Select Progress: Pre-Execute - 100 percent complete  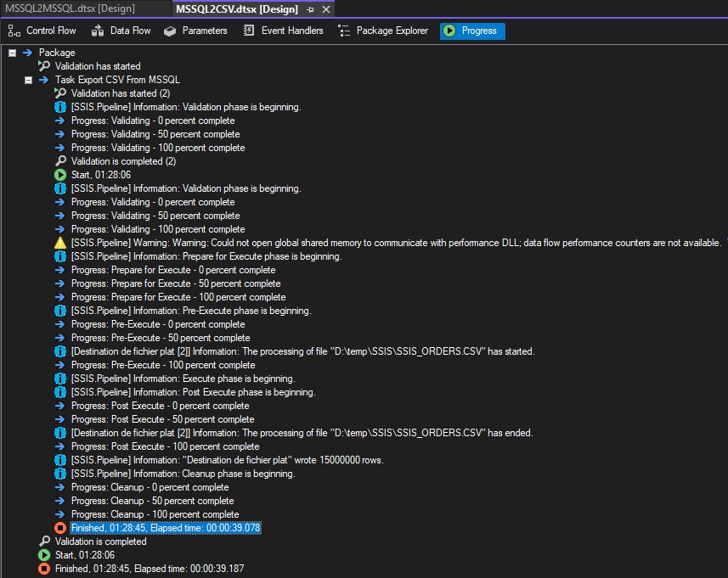163,365
